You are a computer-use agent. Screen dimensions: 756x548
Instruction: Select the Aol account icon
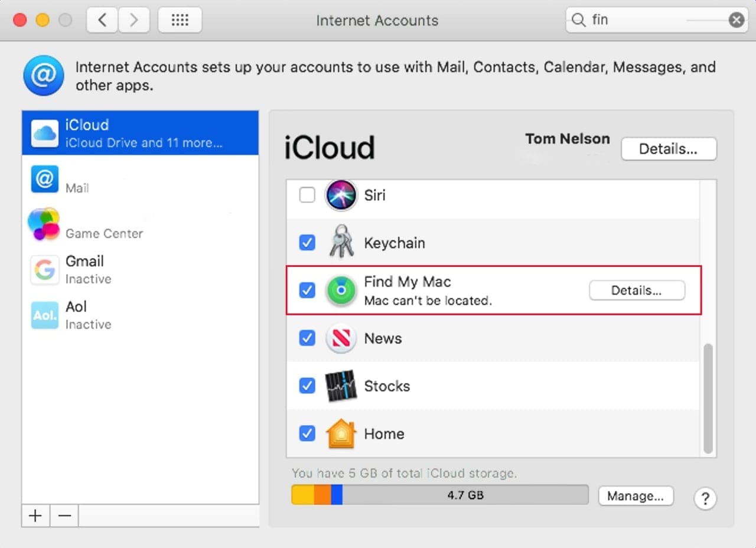[x=45, y=315]
